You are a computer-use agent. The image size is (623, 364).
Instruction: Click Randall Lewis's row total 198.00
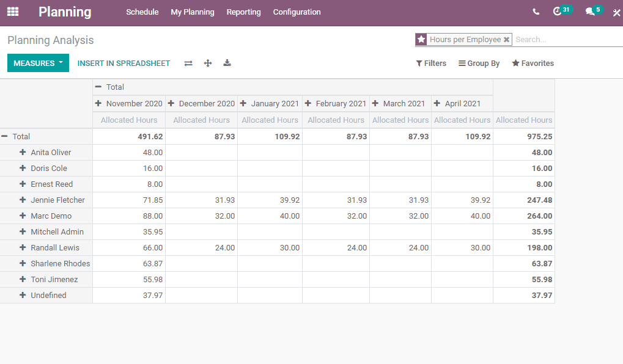(524, 248)
